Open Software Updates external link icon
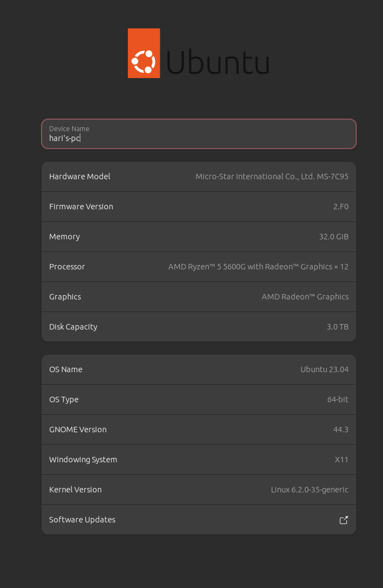Image resolution: width=383 pixels, height=588 pixels. 344,520
